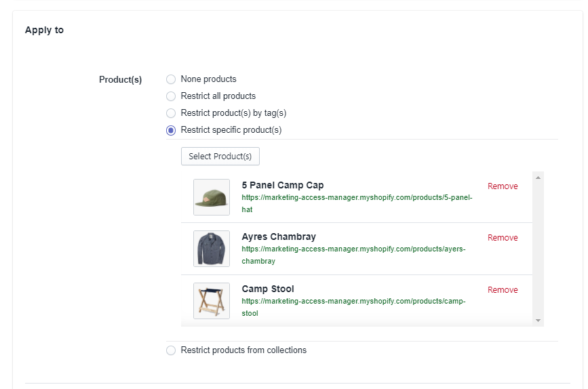This screenshot has height=389, width=588.
Task: Click the scroll down arrow in product list
Action: coord(538,321)
